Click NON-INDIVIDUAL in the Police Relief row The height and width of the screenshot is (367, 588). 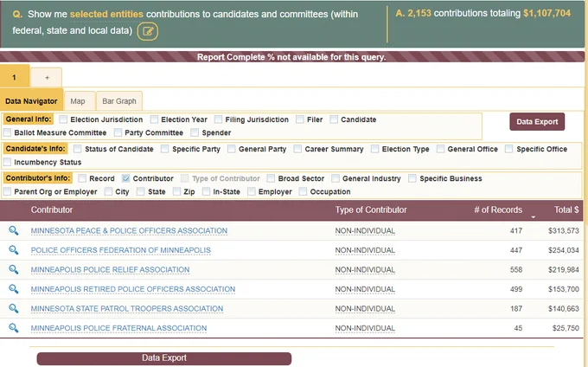pyautogui.click(x=365, y=269)
